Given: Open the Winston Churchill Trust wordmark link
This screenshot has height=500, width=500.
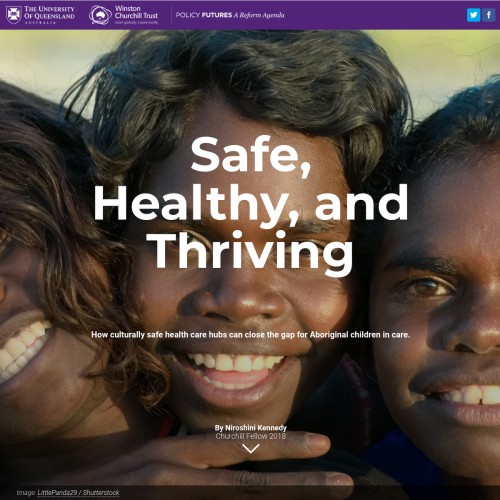Looking at the screenshot, I should (136, 12).
